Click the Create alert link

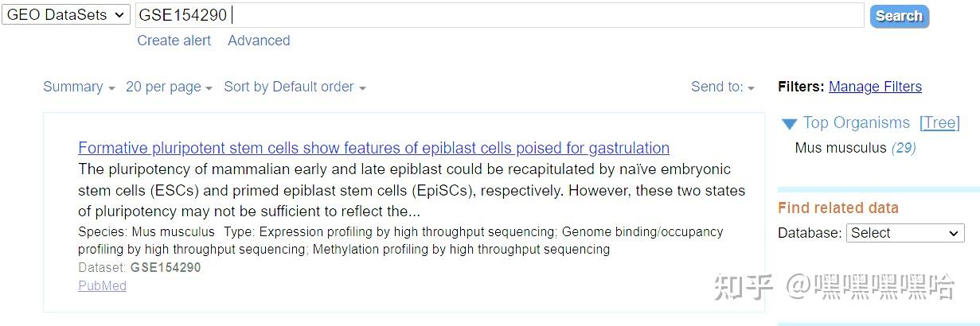174,41
